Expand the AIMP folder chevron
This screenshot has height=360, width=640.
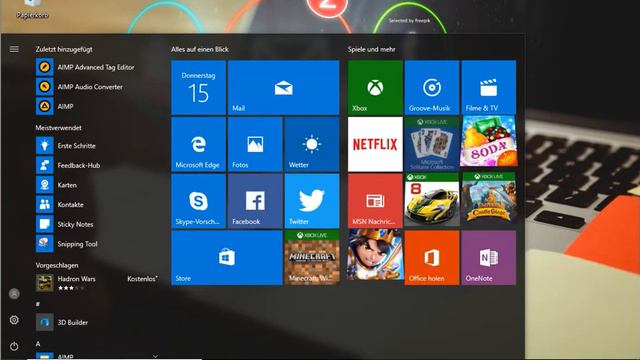[x=155, y=356]
